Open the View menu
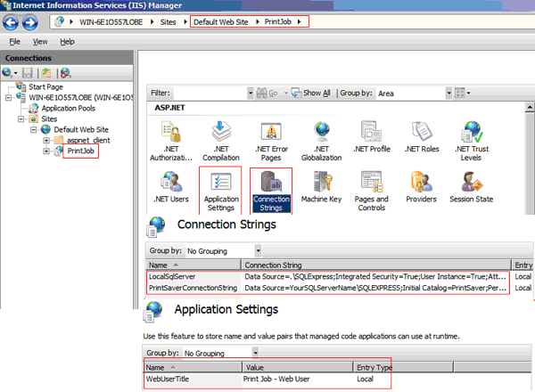535x392 pixels. click(x=40, y=42)
